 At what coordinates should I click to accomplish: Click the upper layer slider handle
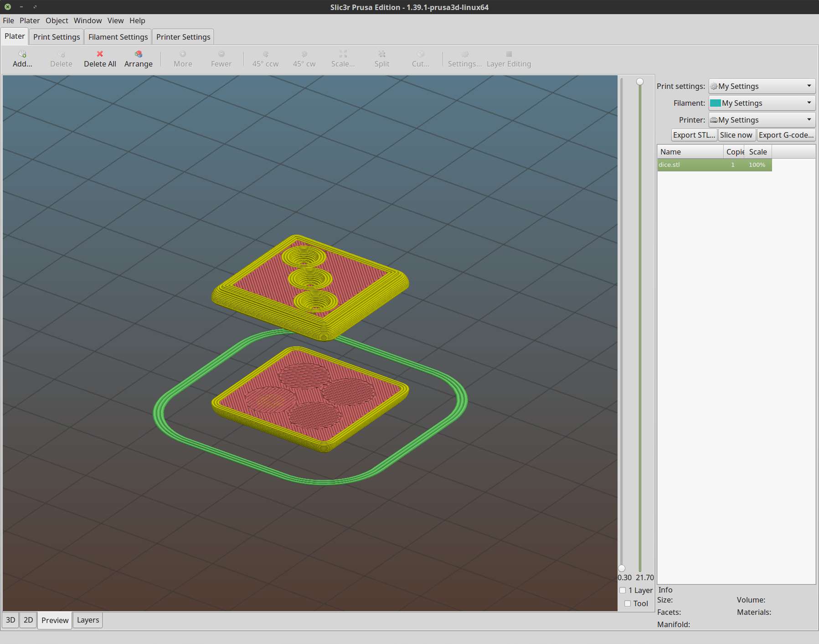640,82
